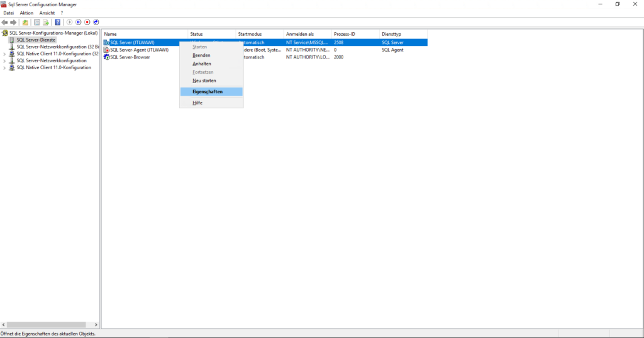Click the SQL Server-Dienste tree node icon
The image size is (644, 338).
pyautogui.click(x=12, y=40)
